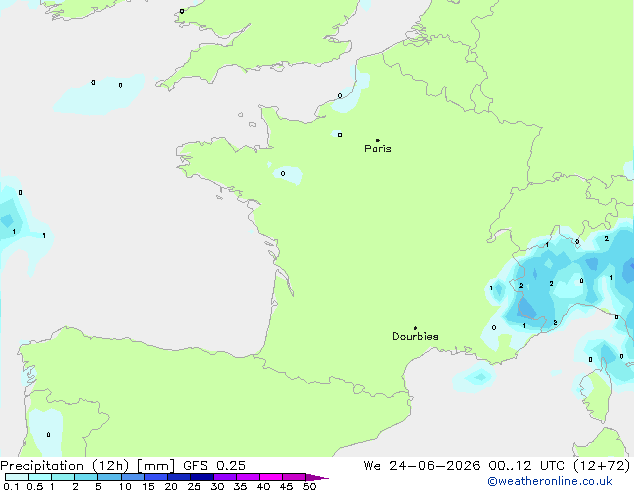
Task: Click the '00..12 UTC' time range text
Action: pyautogui.click(x=526, y=466)
